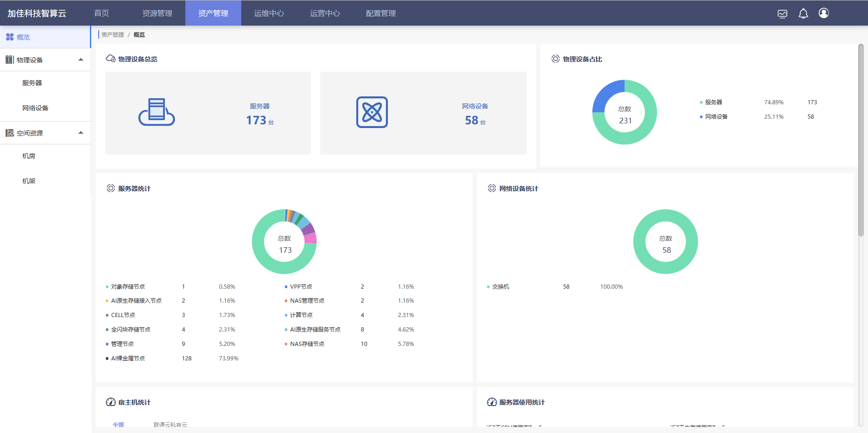The width and height of the screenshot is (868, 433).
Task: Click the server cloud icon in overview card
Action: pyautogui.click(x=156, y=112)
